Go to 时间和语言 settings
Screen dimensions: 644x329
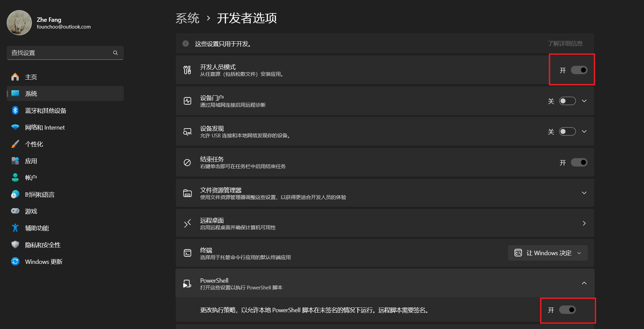tap(40, 195)
